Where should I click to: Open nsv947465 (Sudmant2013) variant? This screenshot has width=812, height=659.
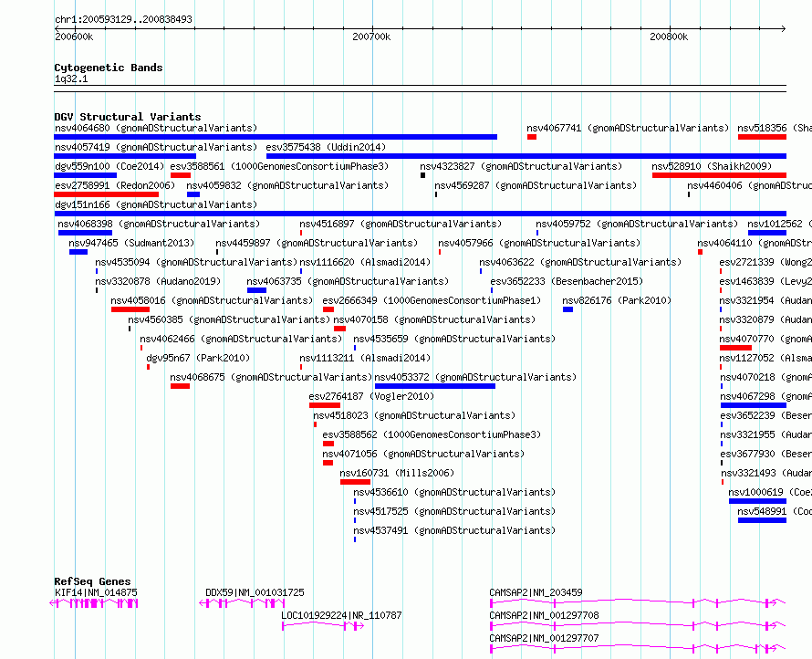[x=131, y=243]
